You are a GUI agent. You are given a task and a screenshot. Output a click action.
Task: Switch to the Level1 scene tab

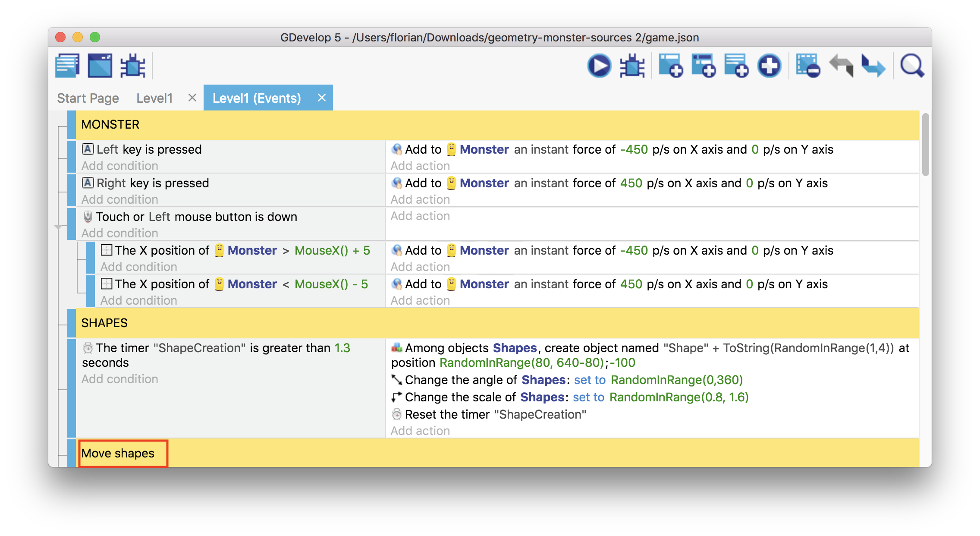[x=154, y=98]
